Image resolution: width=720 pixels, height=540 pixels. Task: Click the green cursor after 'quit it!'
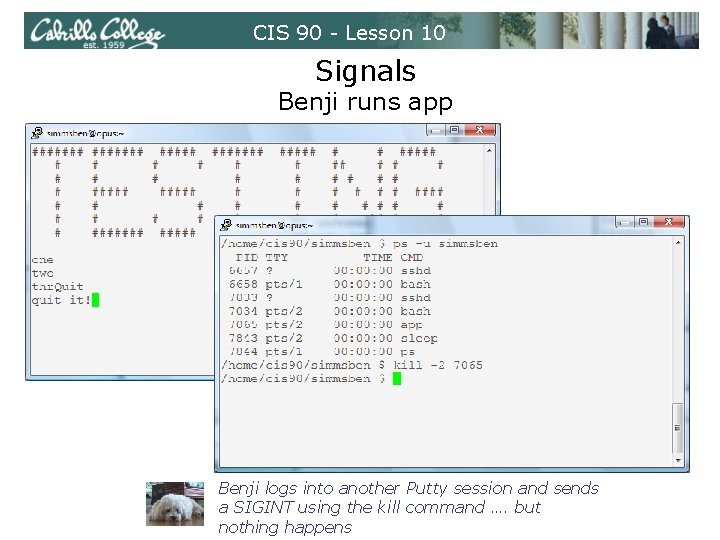pyautogui.click(x=96, y=300)
